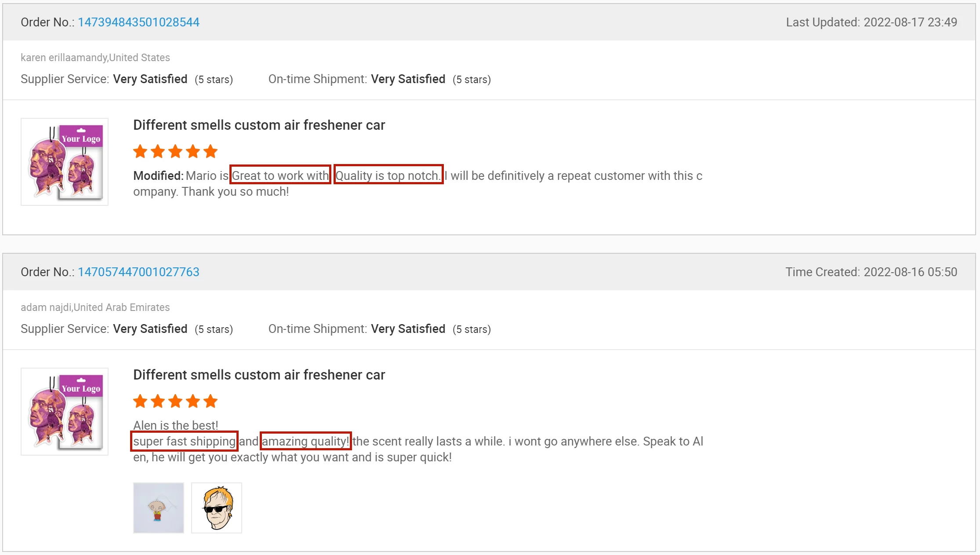Click the first star in adam's review rating

140,401
